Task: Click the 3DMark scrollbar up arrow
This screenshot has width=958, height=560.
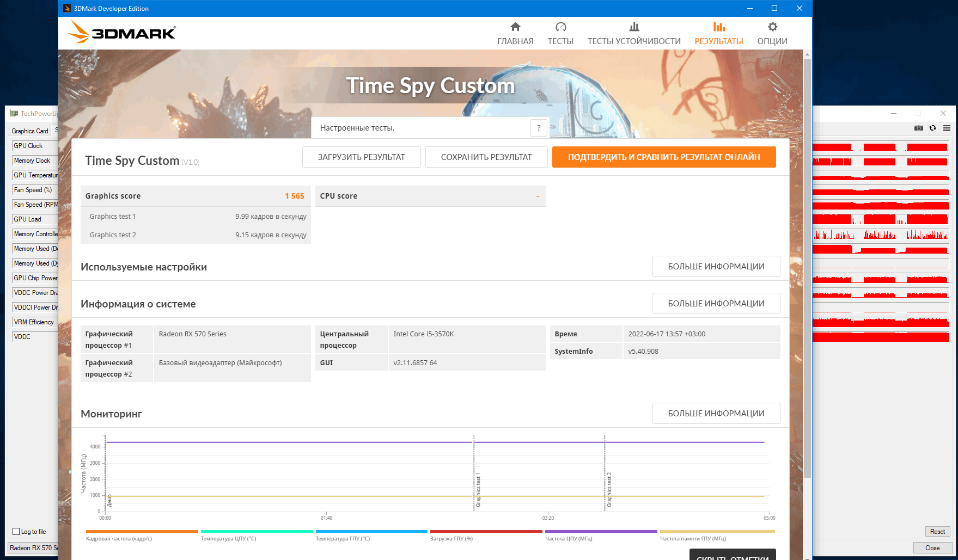Action: point(807,54)
